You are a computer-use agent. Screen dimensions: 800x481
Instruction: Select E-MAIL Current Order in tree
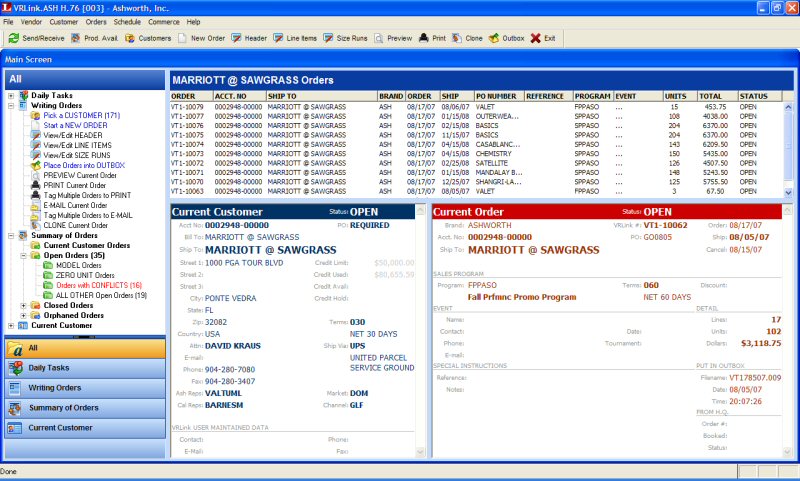[75, 205]
